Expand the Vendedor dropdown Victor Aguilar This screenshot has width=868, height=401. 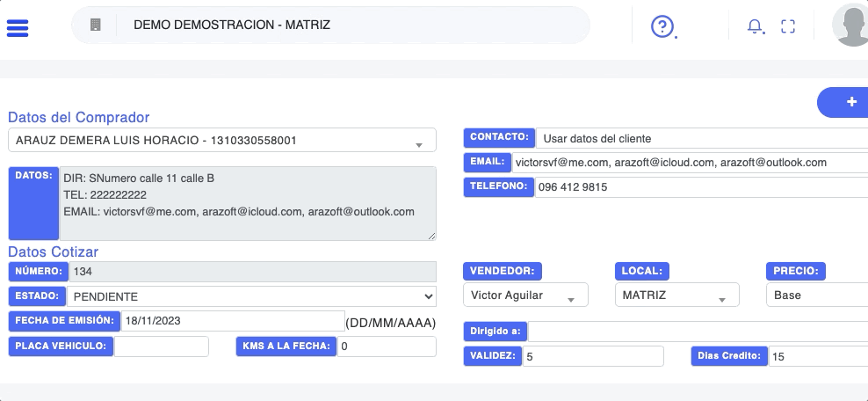[x=525, y=295]
